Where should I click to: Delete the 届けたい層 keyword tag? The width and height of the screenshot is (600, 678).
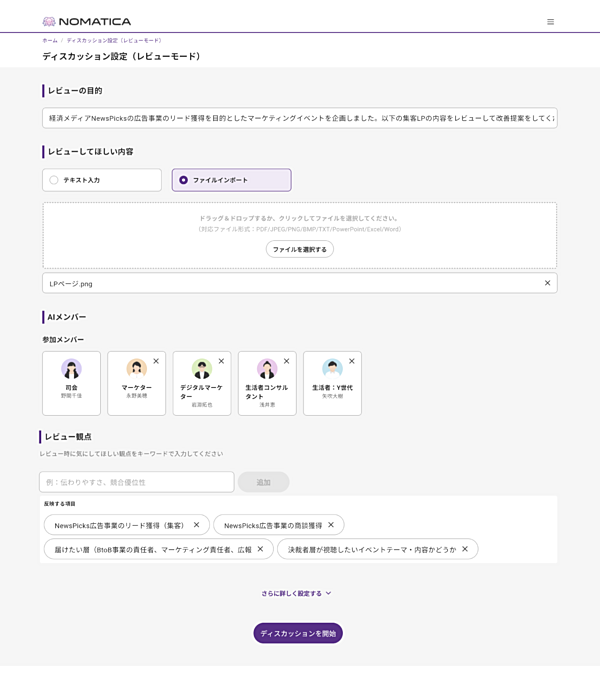pyautogui.click(x=260, y=548)
